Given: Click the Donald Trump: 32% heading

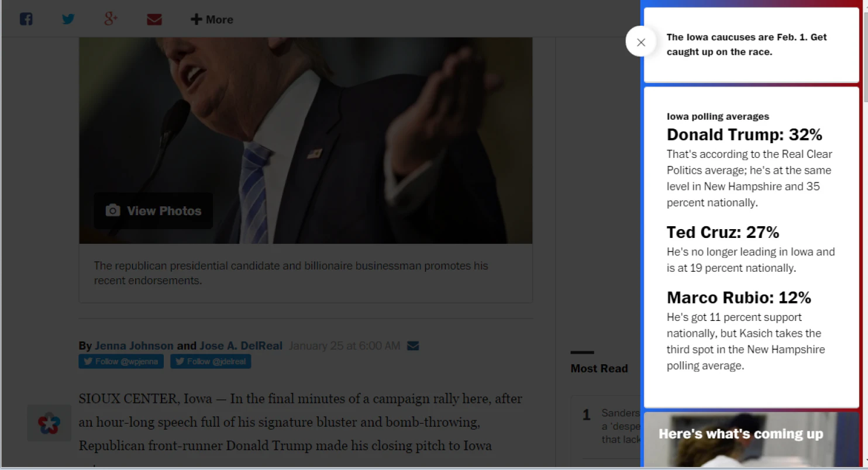Looking at the screenshot, I should coord(745,134).
